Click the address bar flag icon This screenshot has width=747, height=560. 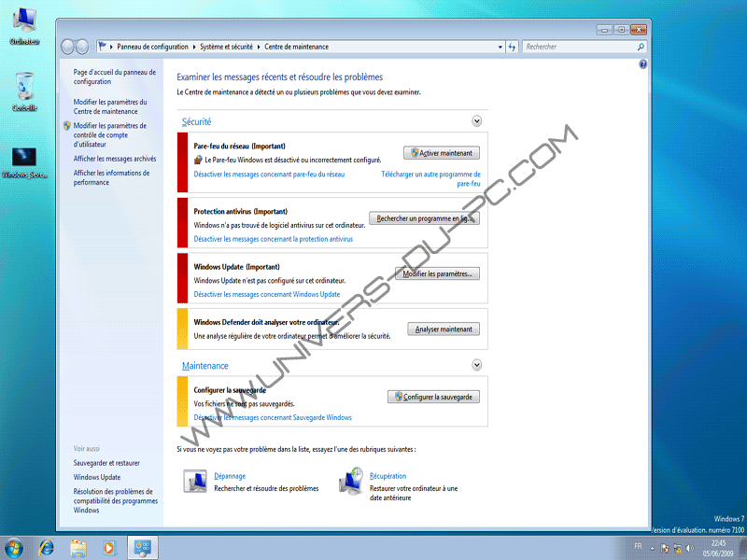click(x=103, y=46)
